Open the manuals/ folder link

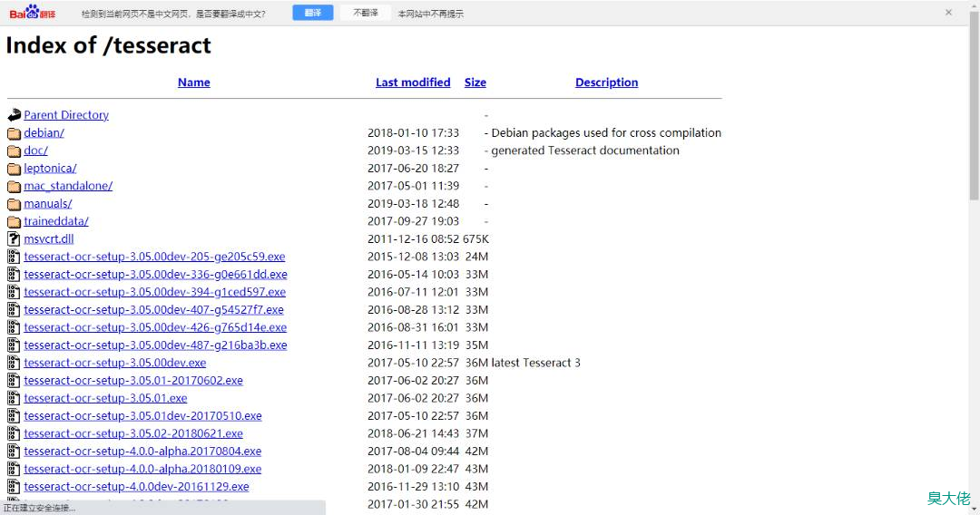48,203
